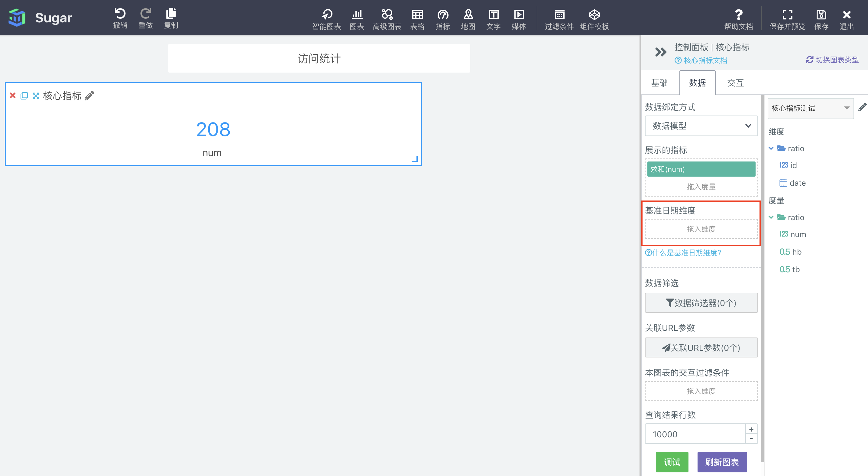Insert a 表格 table component
Screen dimensions: 868x476
(417, 19)
